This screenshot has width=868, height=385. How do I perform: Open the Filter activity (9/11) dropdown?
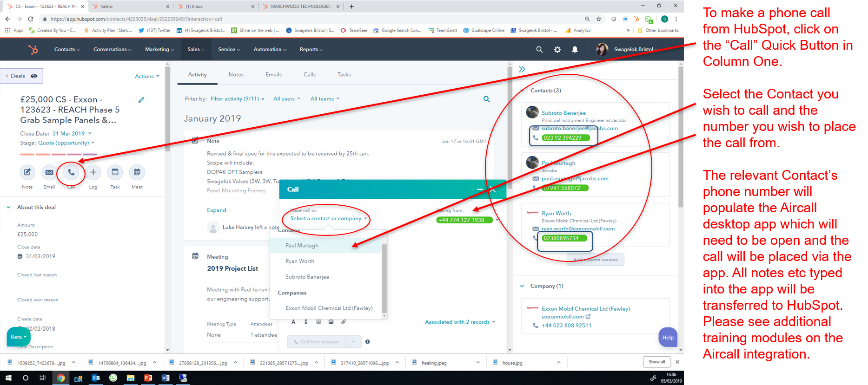tap(237, 99)
